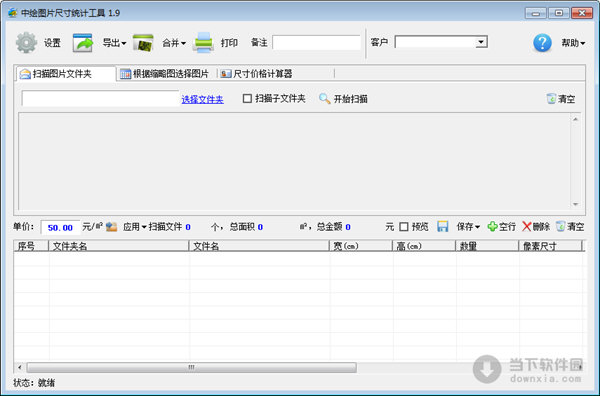Click the green plus blank-row icon
The height and width of the screenshot is (396, 600).
click(x=492, y=227)
